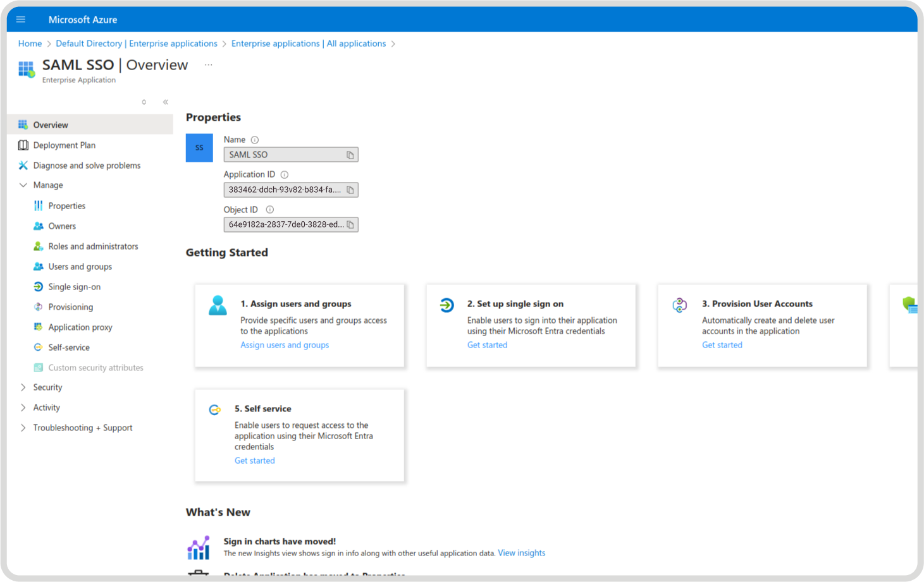Click the Diagnose wrench icon

(x=23, y=166)
